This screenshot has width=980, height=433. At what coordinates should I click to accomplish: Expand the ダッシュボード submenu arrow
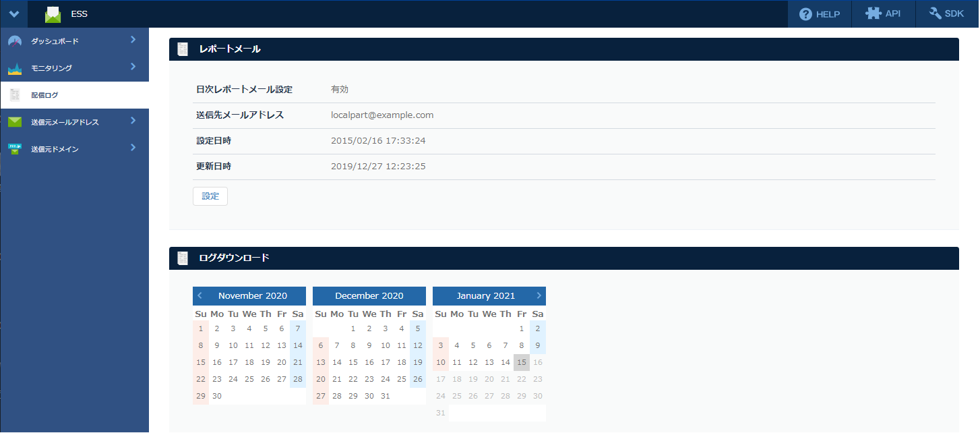point(133,40)
